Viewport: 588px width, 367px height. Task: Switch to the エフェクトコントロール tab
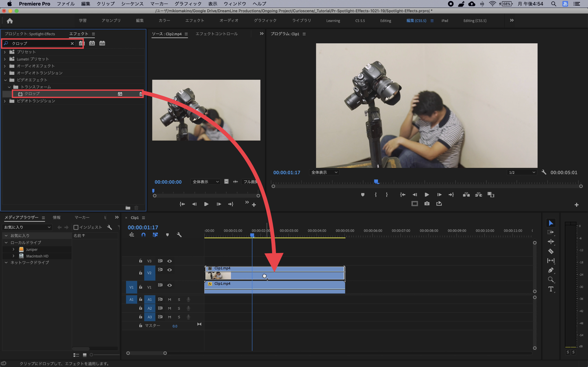[x=216, y=34]
